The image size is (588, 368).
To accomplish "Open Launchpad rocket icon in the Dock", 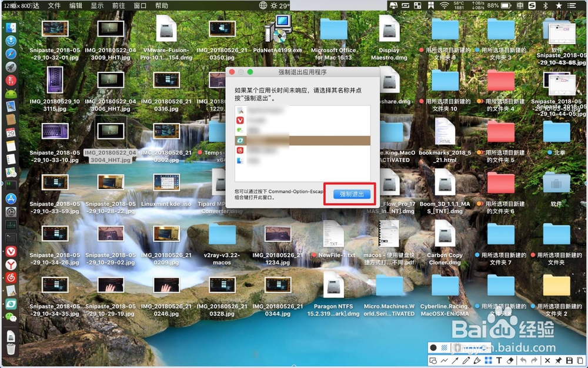I will click(x=11, y=67).
